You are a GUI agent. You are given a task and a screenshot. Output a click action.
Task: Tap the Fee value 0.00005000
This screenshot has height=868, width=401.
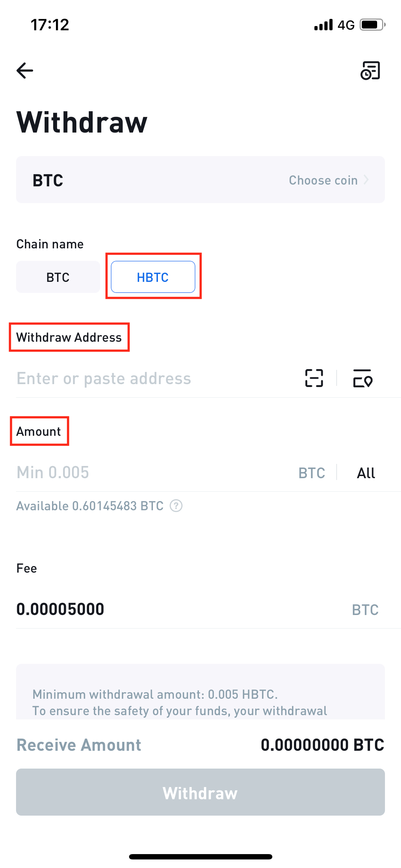point(60,609)
